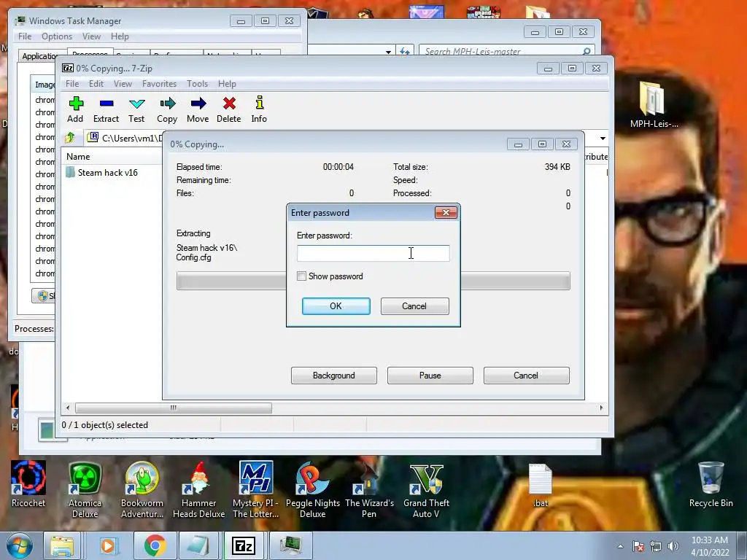This screenshot has width=747, height=560.
Task: Open the Task Manager Options menu
Action: [x=57, y=36]
